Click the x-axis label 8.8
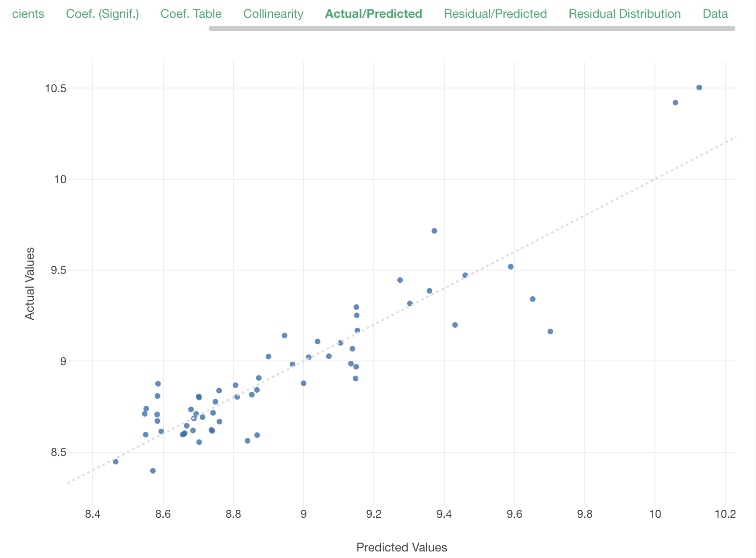 pos(233,514)
